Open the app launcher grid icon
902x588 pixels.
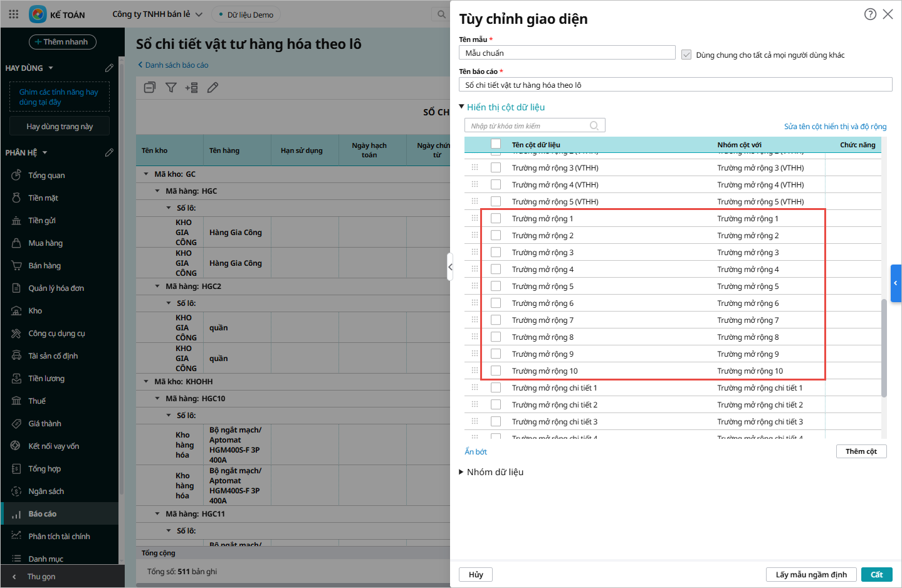[x=14, y=14]
